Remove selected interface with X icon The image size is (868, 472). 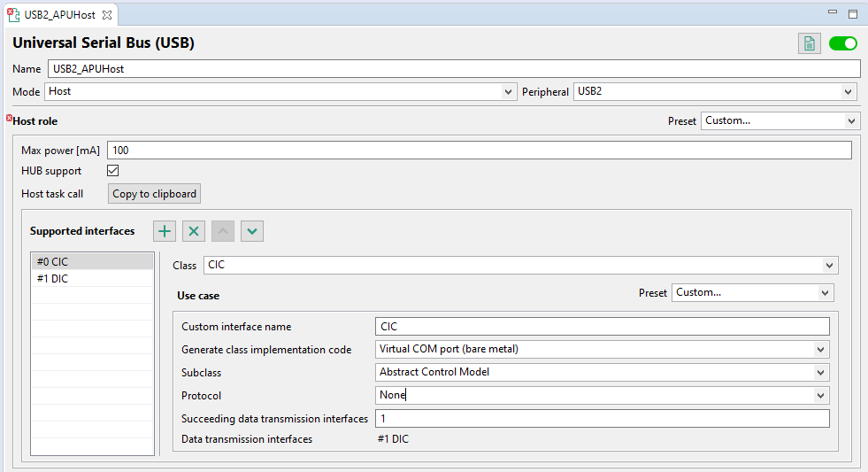(194, 231)
